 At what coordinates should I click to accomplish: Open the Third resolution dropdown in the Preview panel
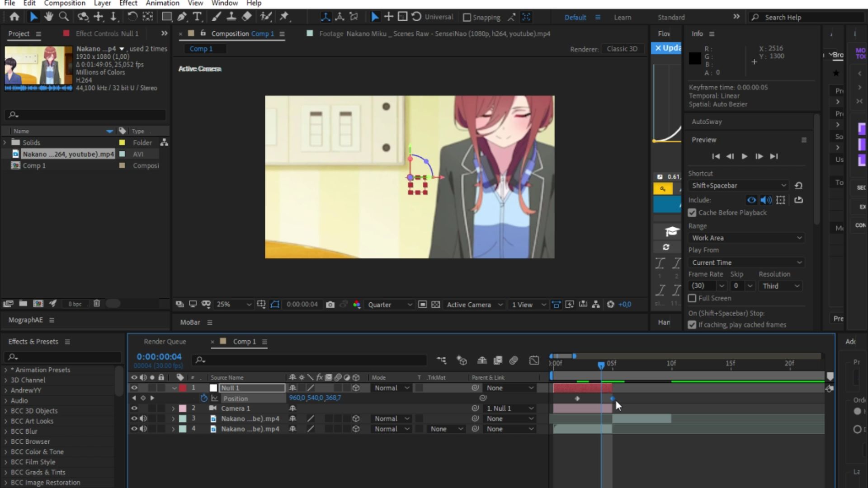tap(780, 286)
